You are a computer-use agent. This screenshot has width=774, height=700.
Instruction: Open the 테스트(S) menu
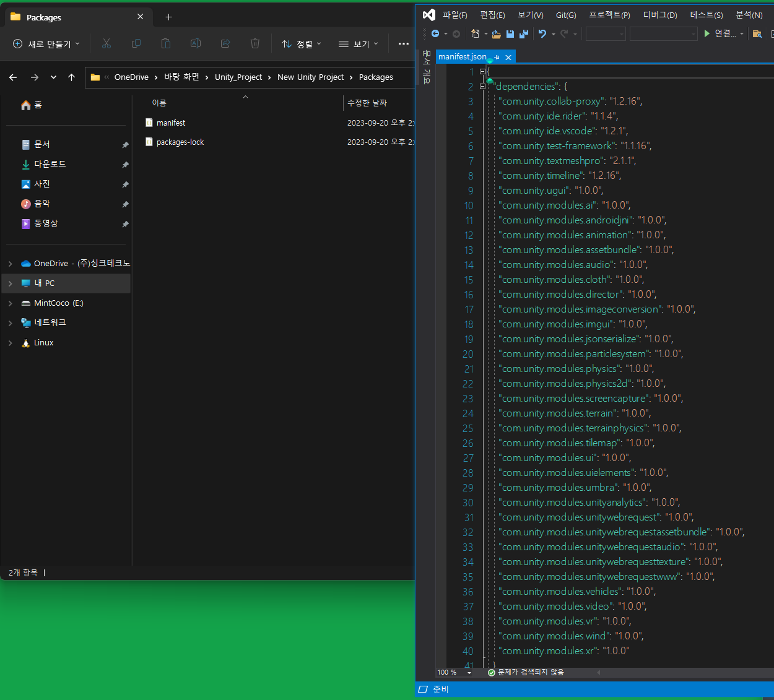pyautogui.click(x=707, y=15)
